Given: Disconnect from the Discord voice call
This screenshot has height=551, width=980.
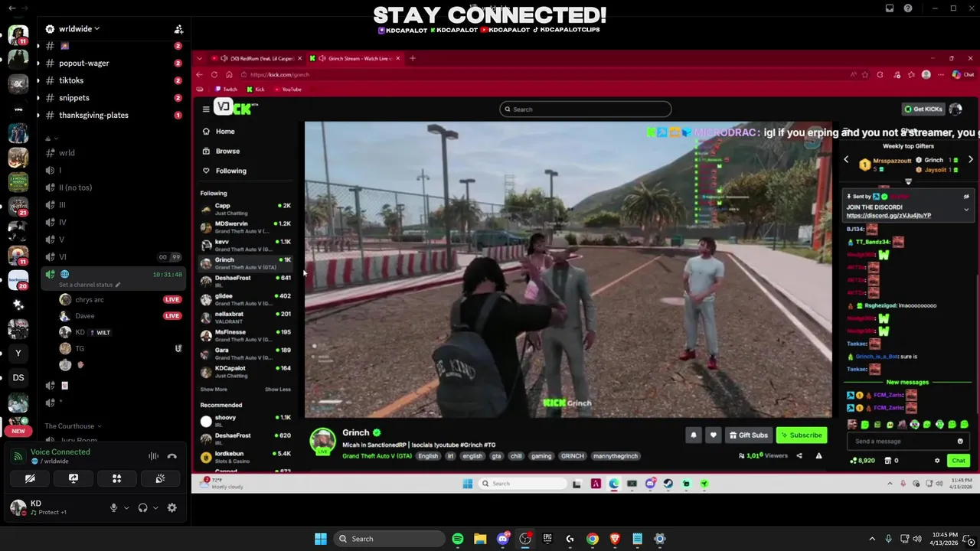Looking at the screenshot, I should click(171, 456).
